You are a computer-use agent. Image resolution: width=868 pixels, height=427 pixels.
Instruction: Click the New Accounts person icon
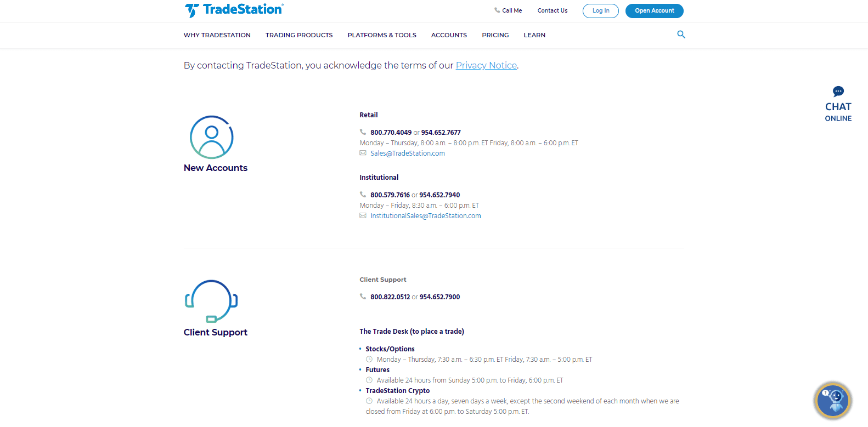pyautogui.click(x=212, y=137)
